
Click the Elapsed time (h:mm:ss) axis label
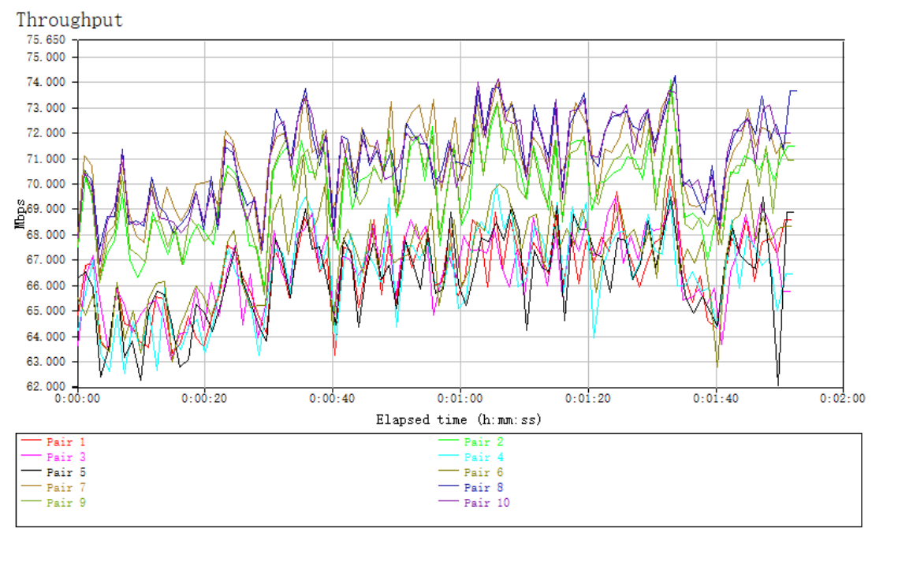tap(459, 420)
